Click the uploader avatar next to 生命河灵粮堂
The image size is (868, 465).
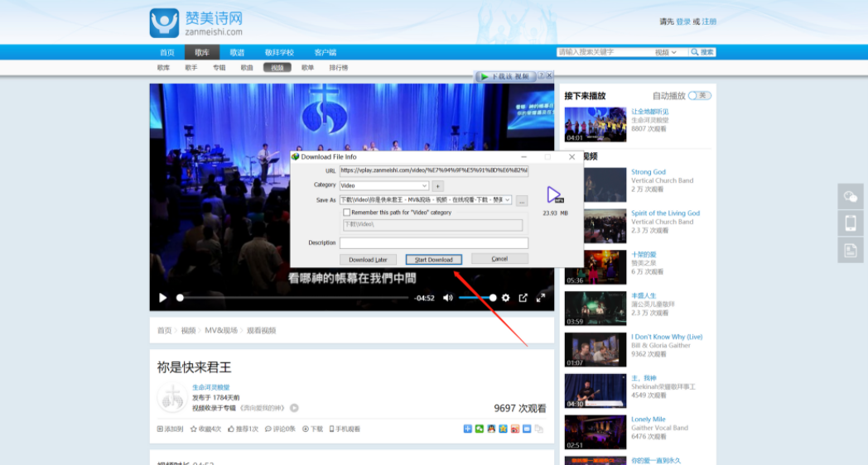click(172, 397)
